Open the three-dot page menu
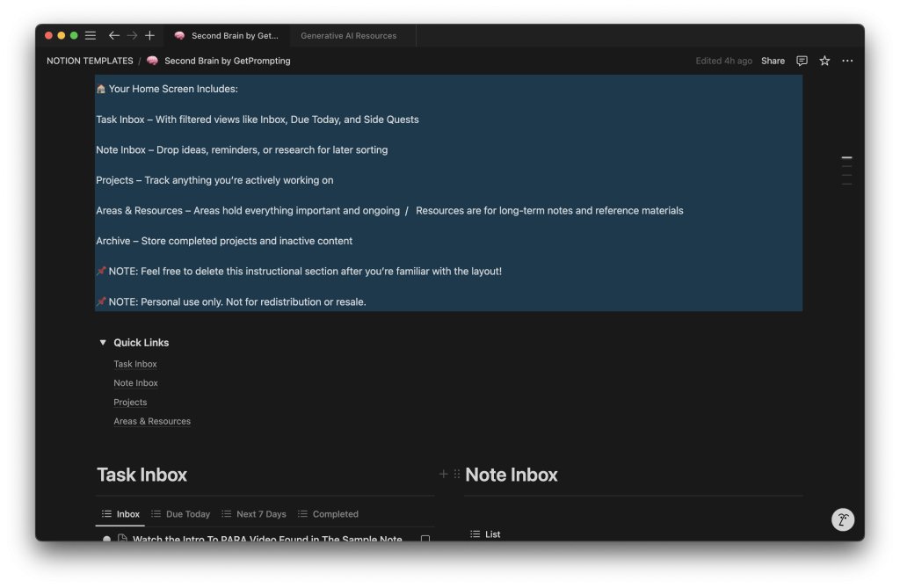 click(847, 61)
